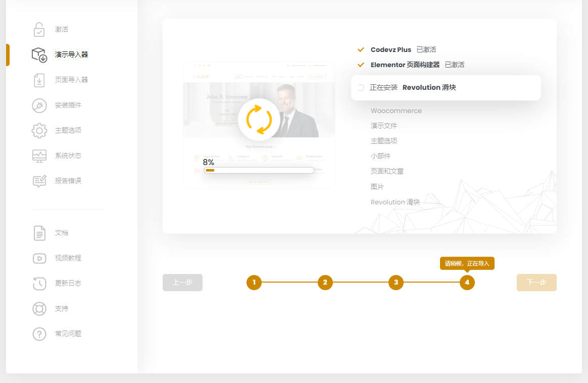Open 常见问题 link

[x=68, y=334]
